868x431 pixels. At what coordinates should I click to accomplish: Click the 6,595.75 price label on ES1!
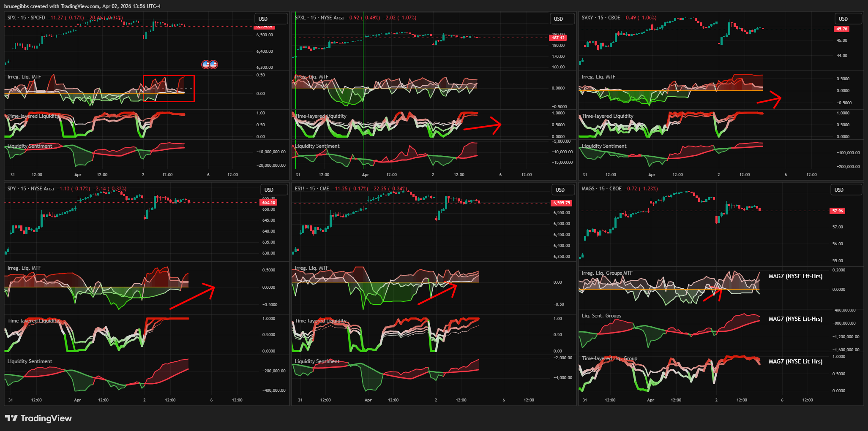click(561, 203)
